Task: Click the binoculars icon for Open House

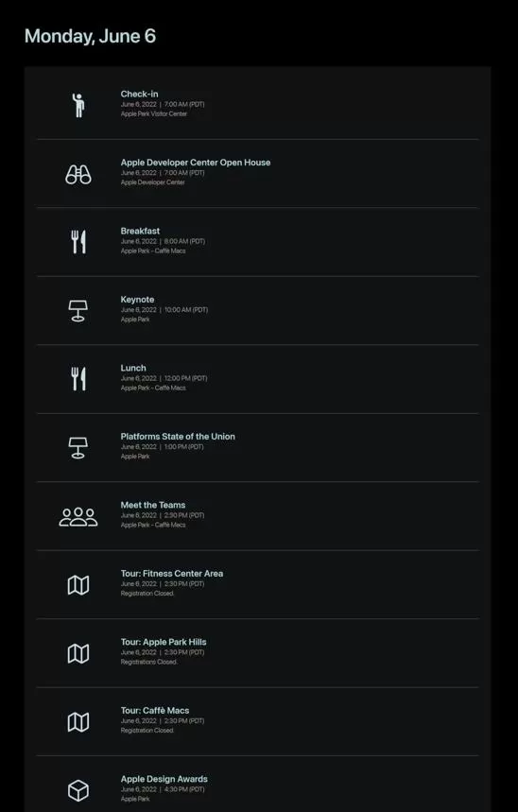Action: (78, 175)
